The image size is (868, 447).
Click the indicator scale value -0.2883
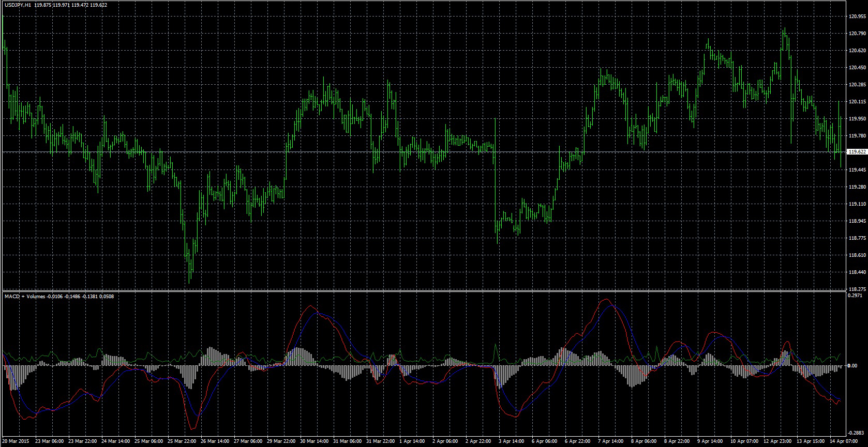857,433
